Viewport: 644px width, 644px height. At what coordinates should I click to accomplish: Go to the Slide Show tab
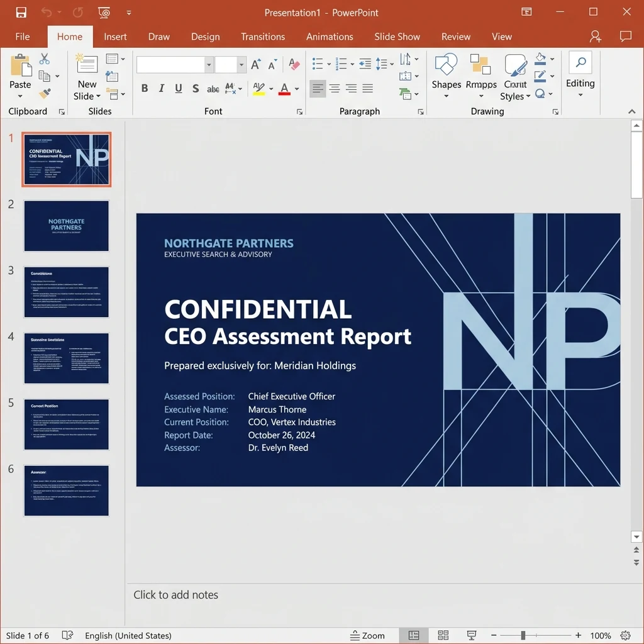(397, 36)
